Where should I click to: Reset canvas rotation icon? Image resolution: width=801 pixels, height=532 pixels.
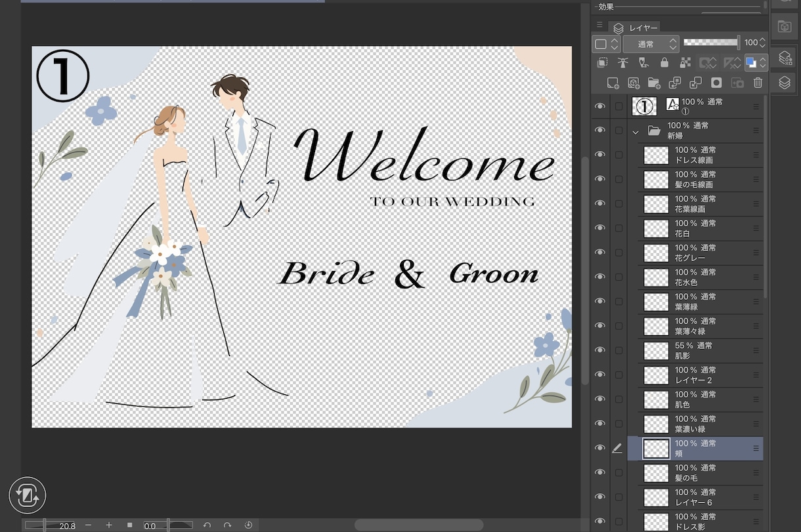tap(248, 525)
